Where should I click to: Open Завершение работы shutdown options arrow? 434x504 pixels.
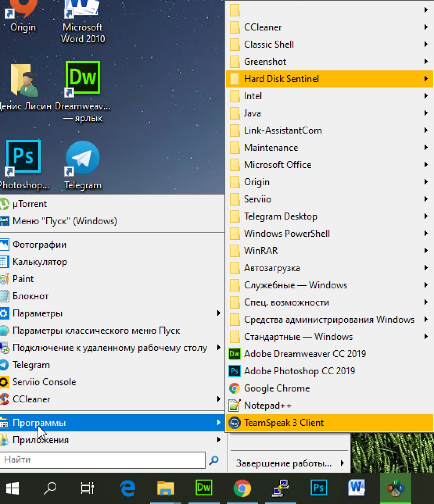coord(342,463)
